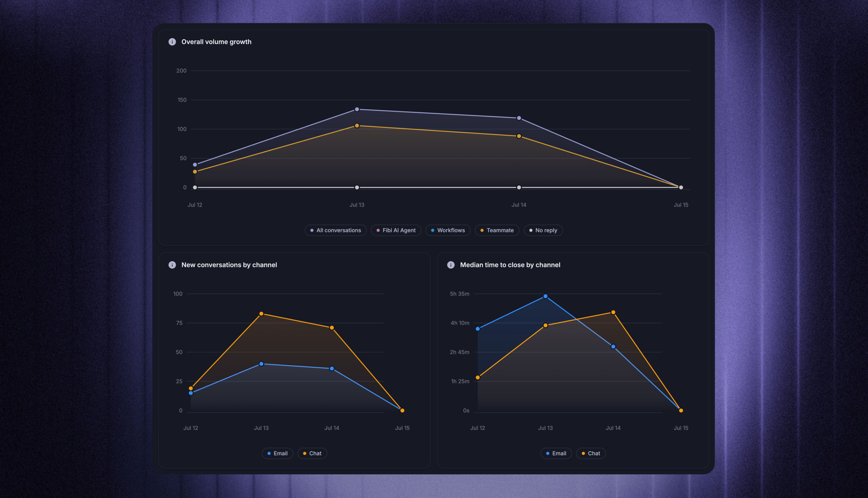Select Chat point on Jul 13 in Median time chart
Image resolution: width=868 pixels, height=498 pixels.
tap(546, 325)
